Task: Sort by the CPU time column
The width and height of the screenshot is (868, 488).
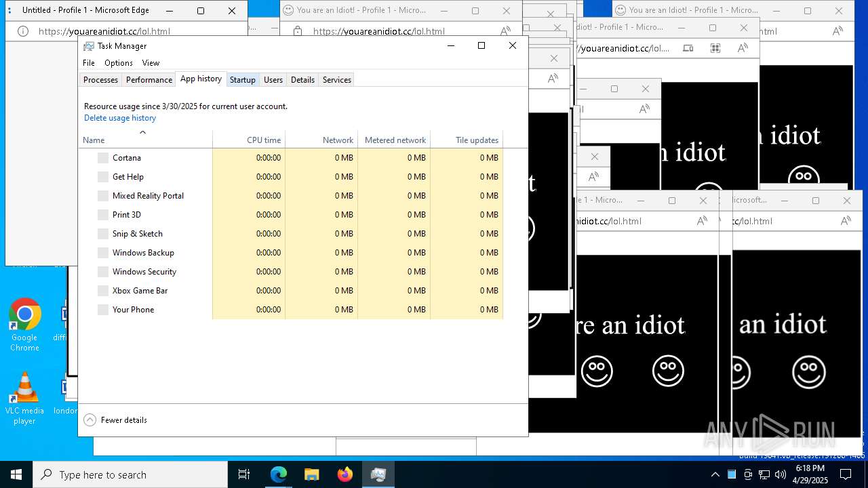Action: click(249, 140)
